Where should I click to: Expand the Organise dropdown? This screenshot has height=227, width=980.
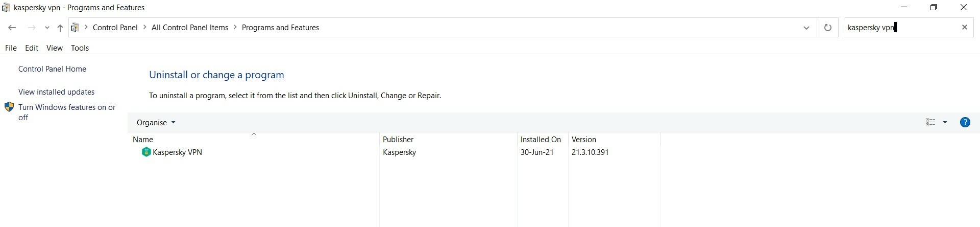156,123
